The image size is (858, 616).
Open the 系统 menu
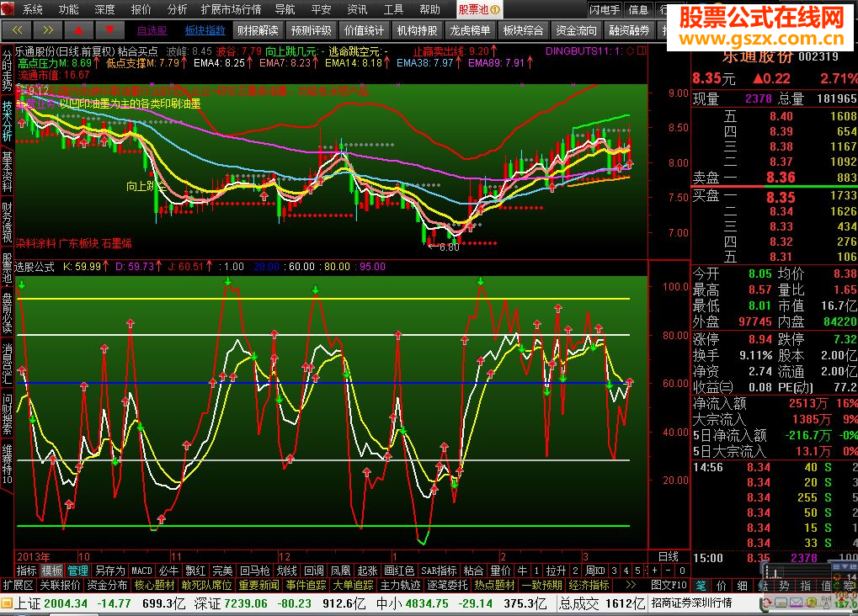point(33,9)
